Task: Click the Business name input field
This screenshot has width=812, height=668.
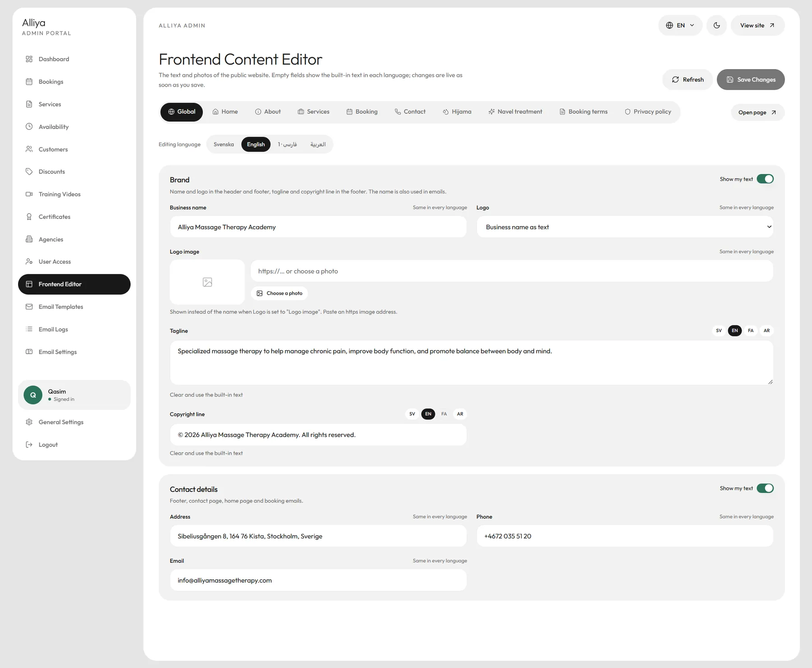Action: tap(318, 227)
